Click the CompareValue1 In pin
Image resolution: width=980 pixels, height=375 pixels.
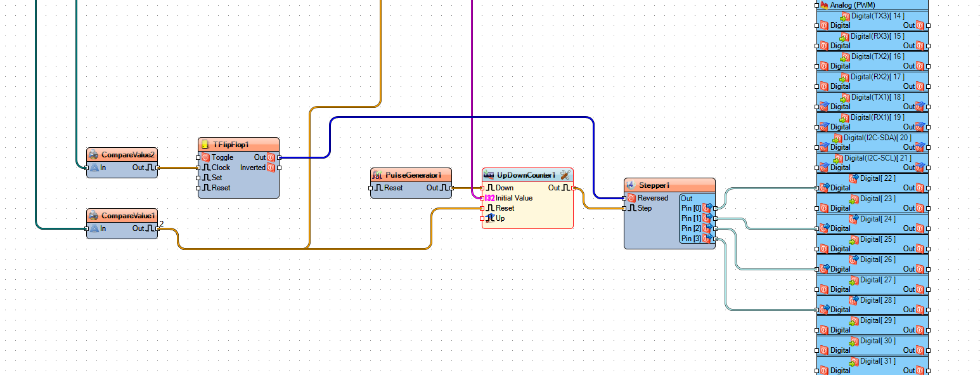click(87, 228)
